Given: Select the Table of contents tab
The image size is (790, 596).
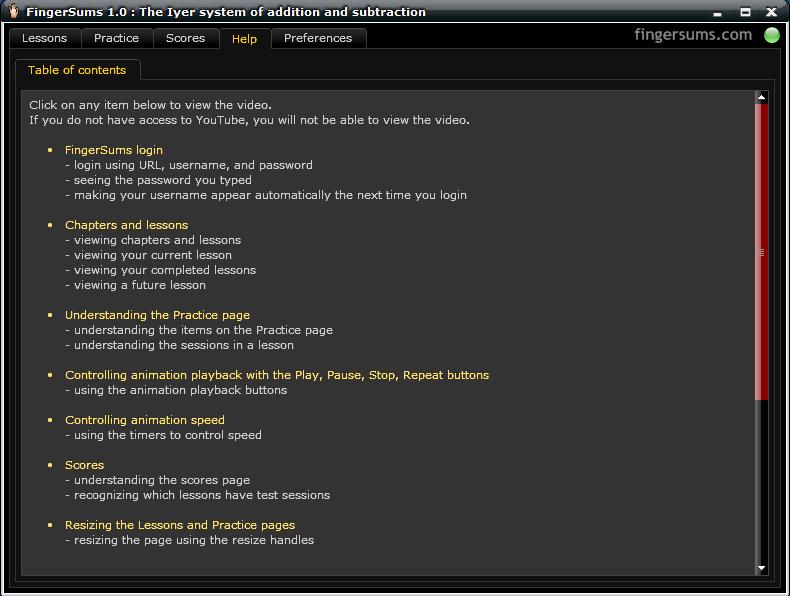Looking at the screenshot, I should point(77,70).
